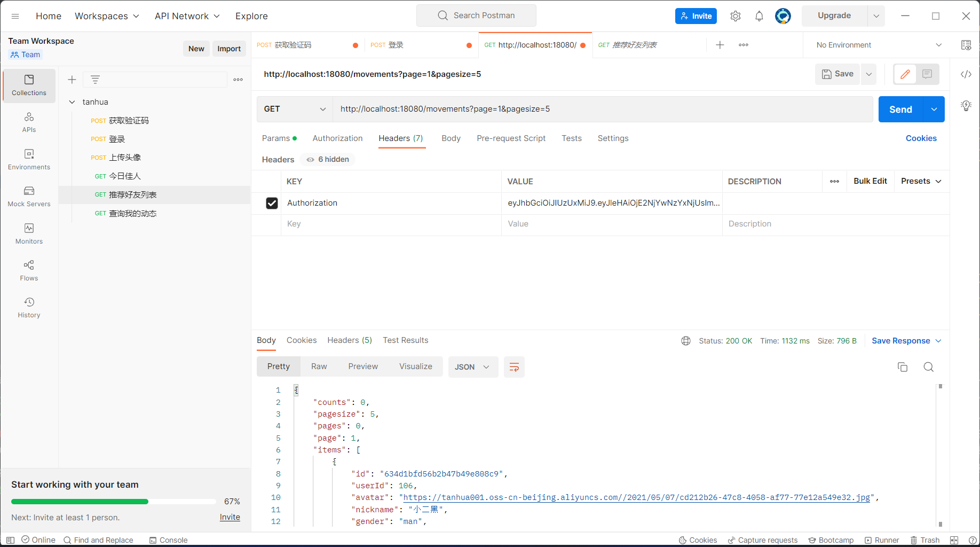Copy the response body

click(x=903, y=367)
